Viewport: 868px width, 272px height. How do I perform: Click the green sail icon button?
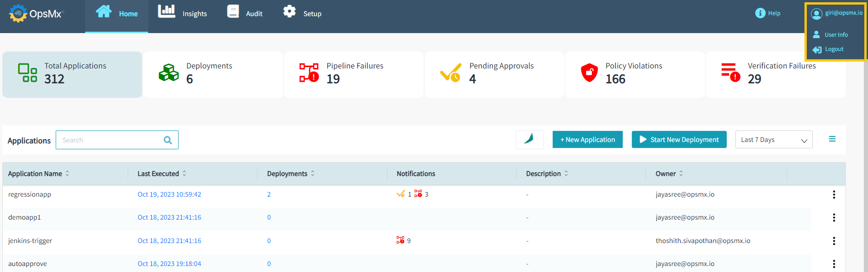pyautogui.click(x=529, y=140)
